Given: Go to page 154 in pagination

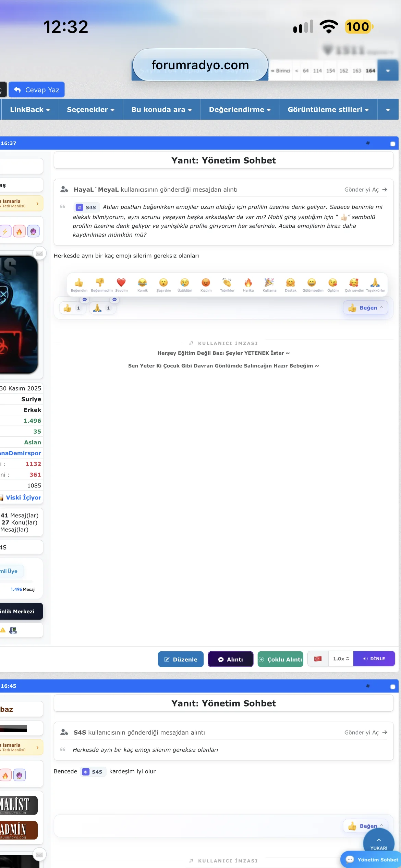Looking at the screenshot, I should click(330, 71).
